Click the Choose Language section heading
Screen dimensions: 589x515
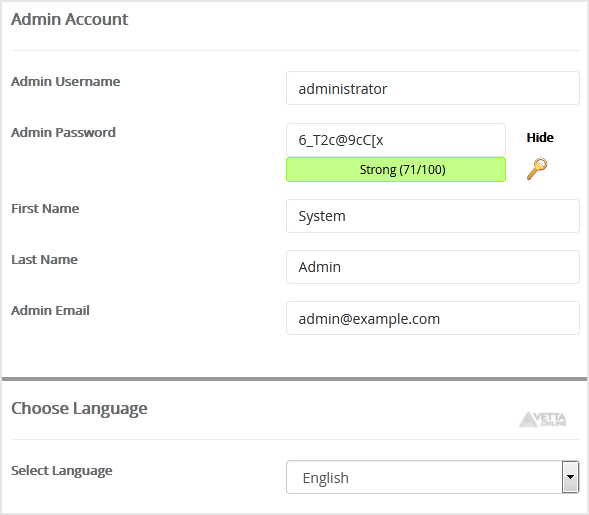point(79,409)
